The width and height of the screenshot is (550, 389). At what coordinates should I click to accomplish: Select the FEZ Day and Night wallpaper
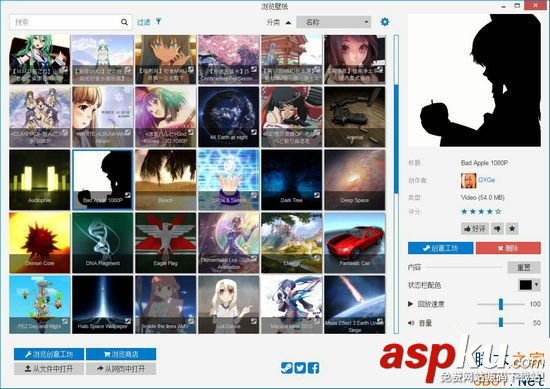[40, 304]
